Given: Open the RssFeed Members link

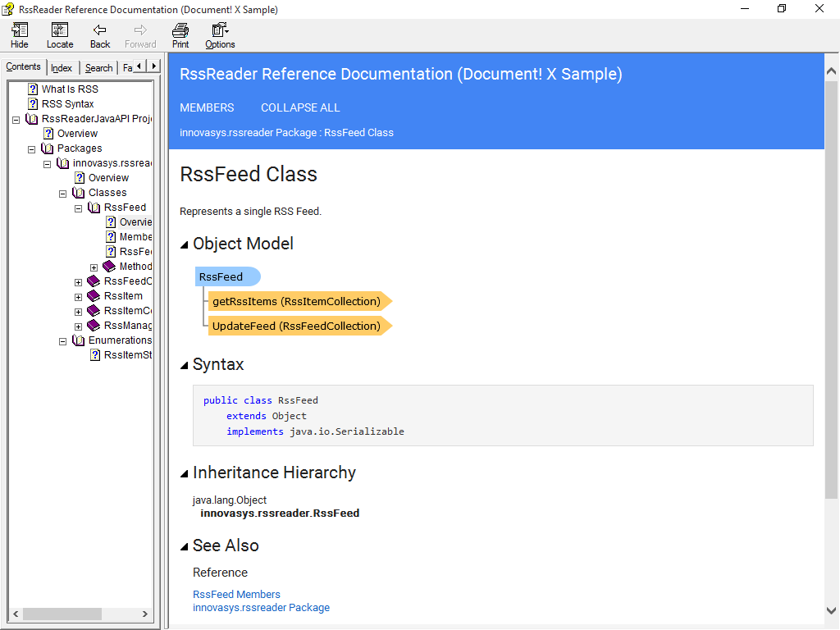Looking at the screenshot, I should click(x=236, y=594).
